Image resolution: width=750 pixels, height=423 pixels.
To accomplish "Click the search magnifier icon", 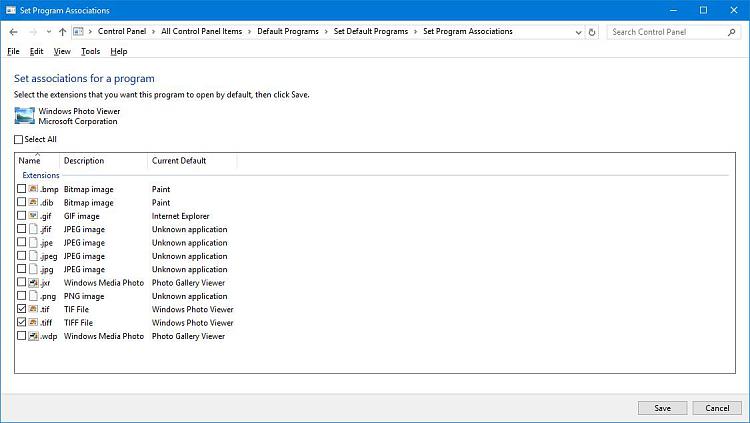I will [x=731, y=32].
